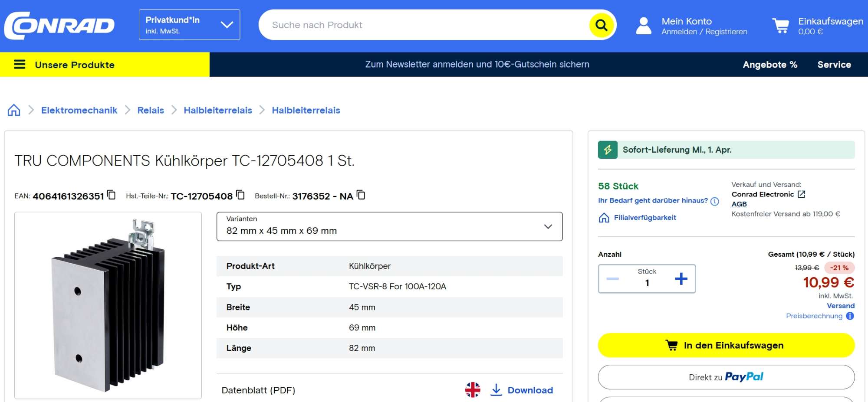
Task: Open the Privatkund*in customer type dropdown
Action: coord(189,25)
